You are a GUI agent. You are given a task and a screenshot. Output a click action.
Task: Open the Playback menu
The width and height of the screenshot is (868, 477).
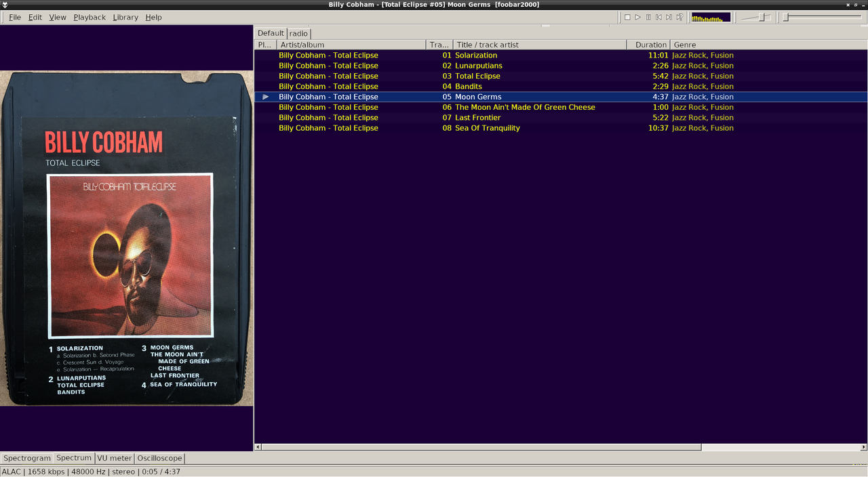[x=90, y=17]
